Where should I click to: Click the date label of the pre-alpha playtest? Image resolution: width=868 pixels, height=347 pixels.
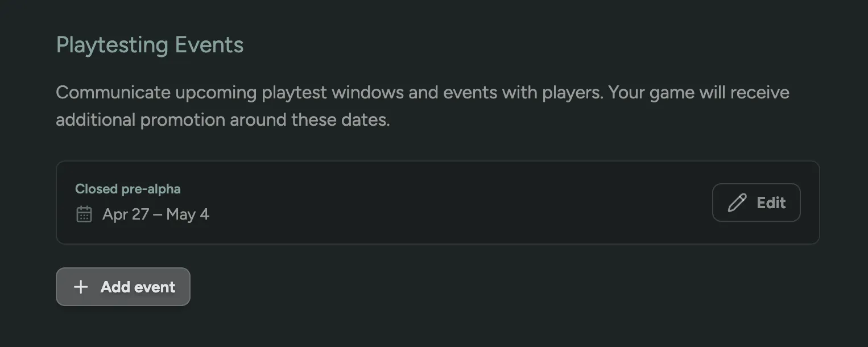click(156, 214)
